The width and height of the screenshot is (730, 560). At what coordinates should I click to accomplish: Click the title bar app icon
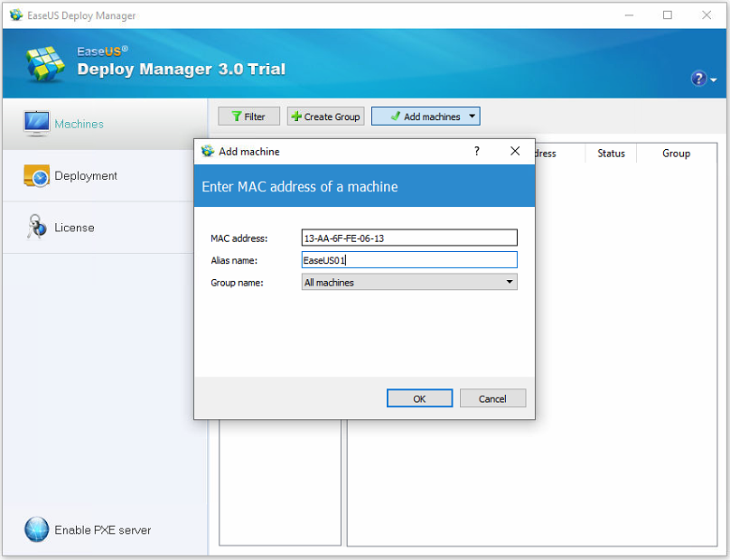16,14
